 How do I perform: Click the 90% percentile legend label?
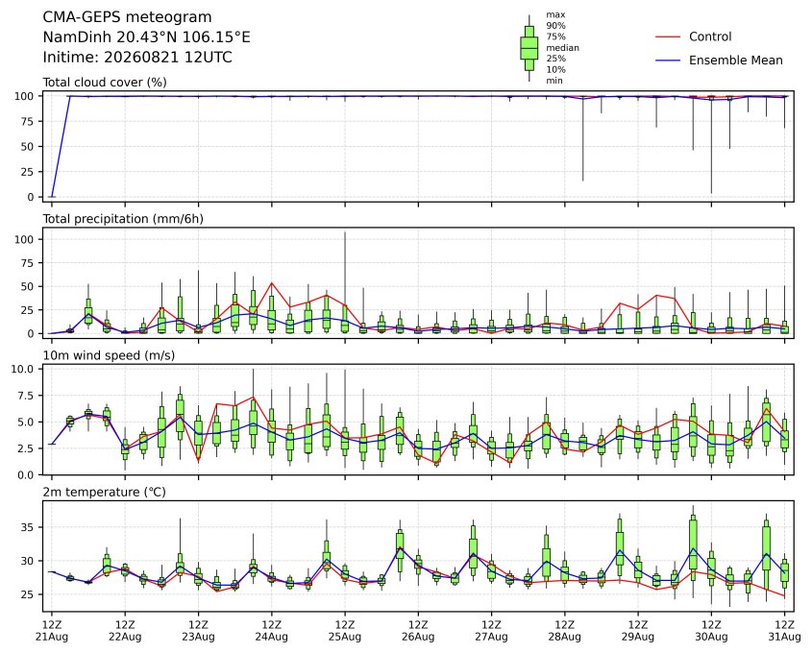pos(555,26)
